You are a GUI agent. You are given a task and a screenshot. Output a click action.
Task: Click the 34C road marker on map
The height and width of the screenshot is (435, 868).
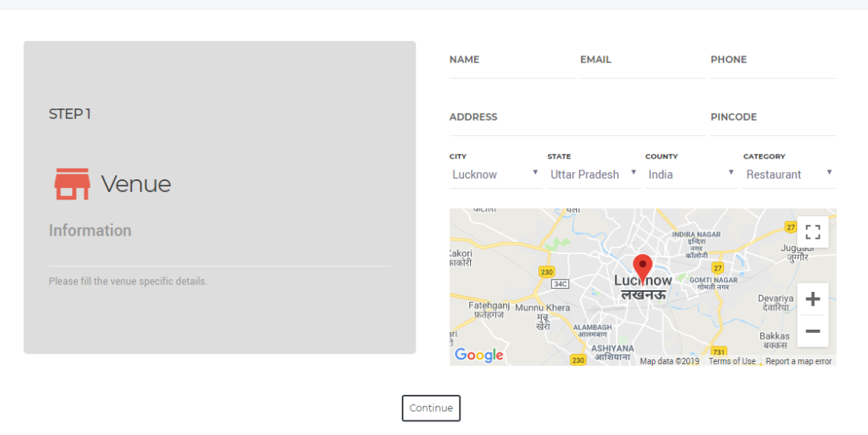coord(560,284)
